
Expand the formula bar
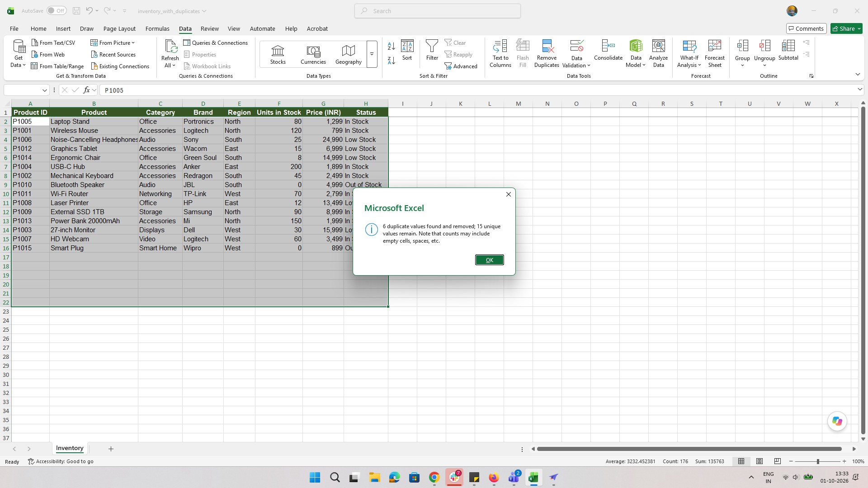click(859, 89)
